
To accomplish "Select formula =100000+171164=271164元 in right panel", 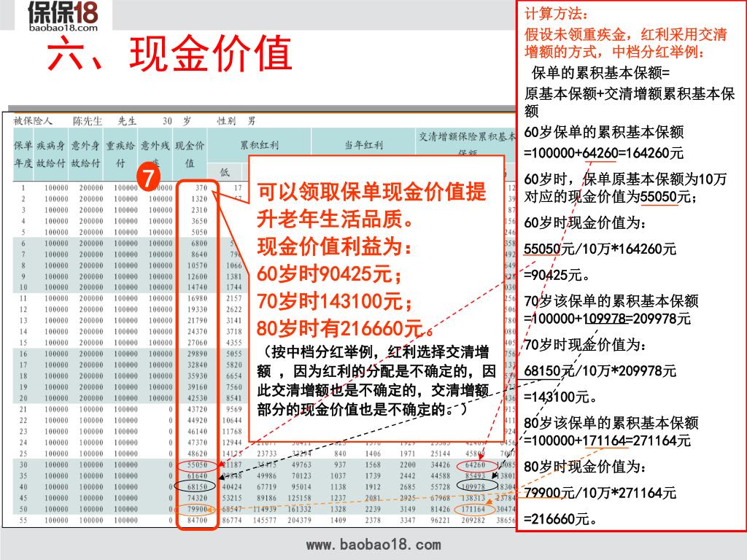I will [608, 440].
